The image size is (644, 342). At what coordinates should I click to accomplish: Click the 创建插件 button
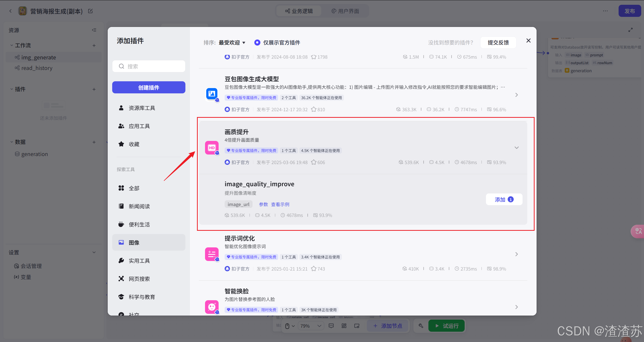click(148, 87)
